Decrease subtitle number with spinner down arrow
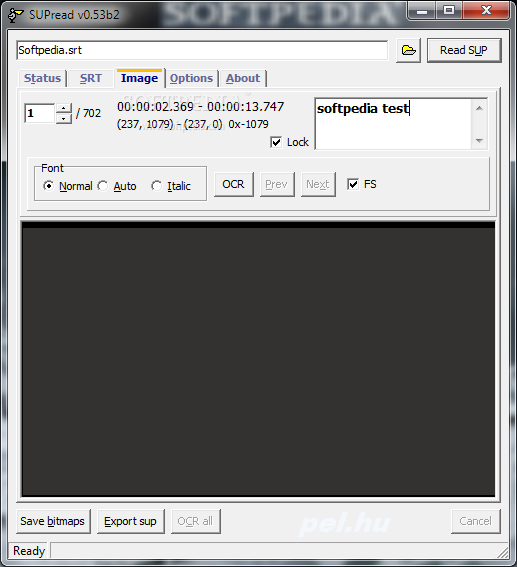Viewport: 517px width, 567px height. click(64, 118)
